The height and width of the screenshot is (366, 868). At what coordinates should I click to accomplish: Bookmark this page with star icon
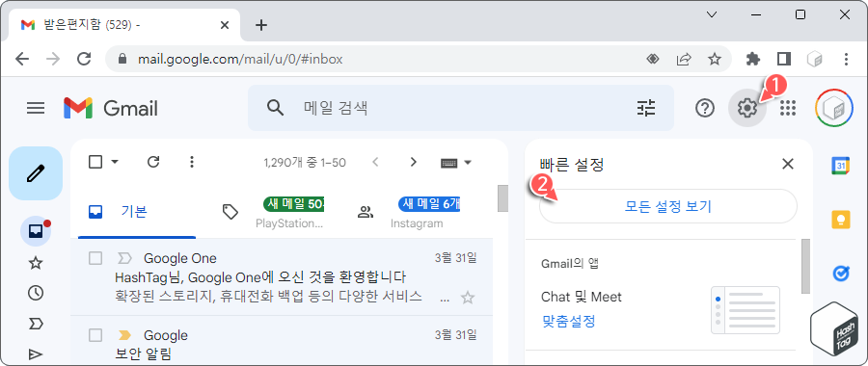tap(716, 59)
